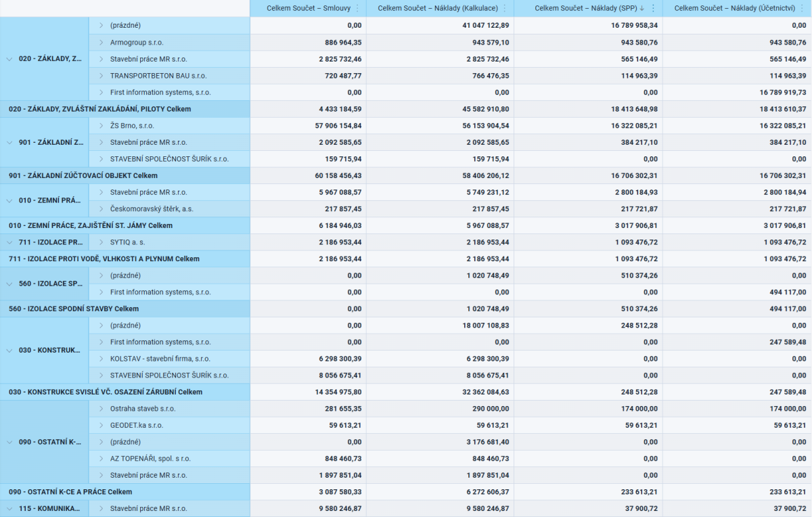Expand the SYTIQ a. s. row

[x=101, y=242]
